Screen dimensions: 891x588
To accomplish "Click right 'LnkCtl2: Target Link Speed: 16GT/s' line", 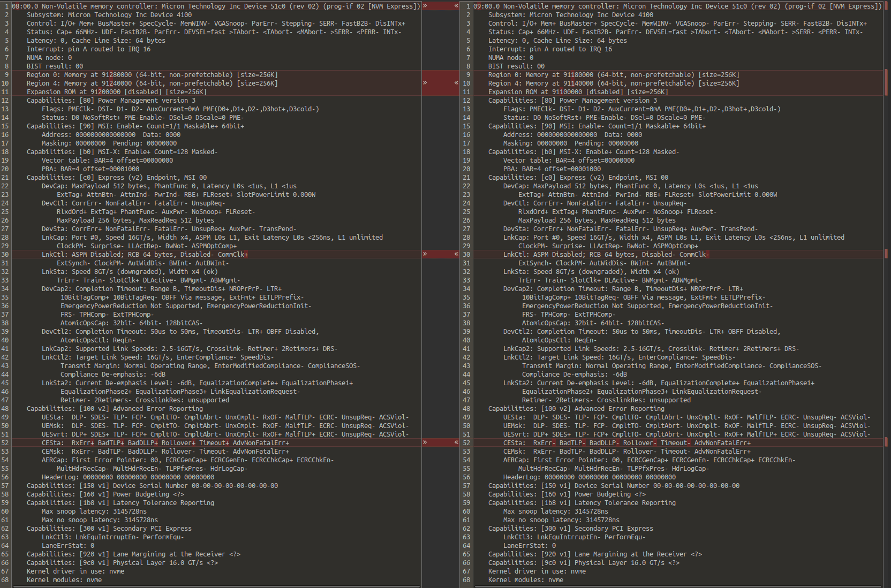I will coord(620,357).
